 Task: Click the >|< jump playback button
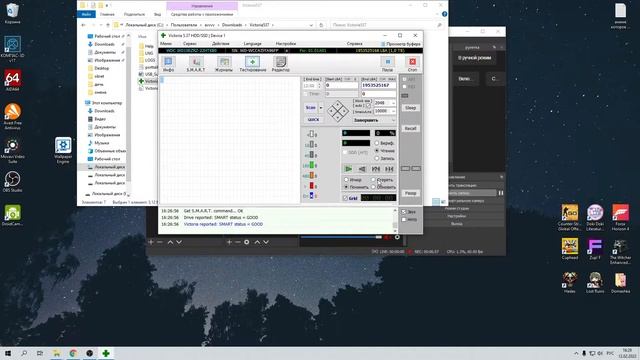[389, 169]
